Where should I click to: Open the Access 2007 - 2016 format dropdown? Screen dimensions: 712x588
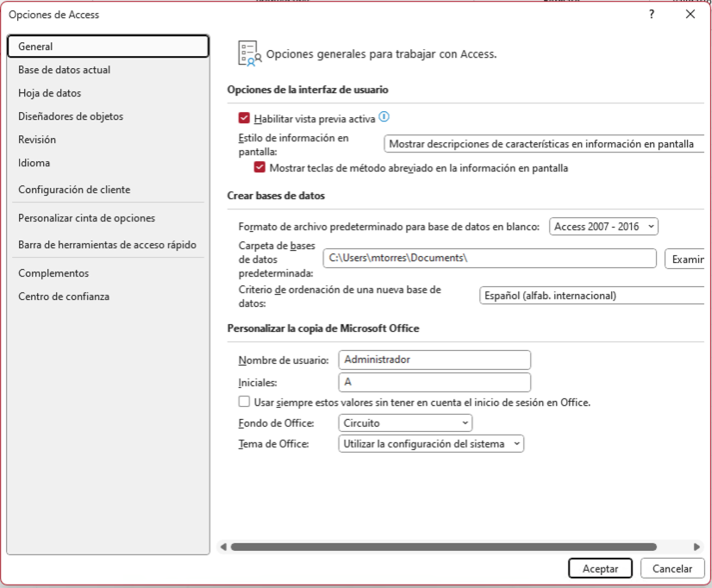[x=603, y=227]
